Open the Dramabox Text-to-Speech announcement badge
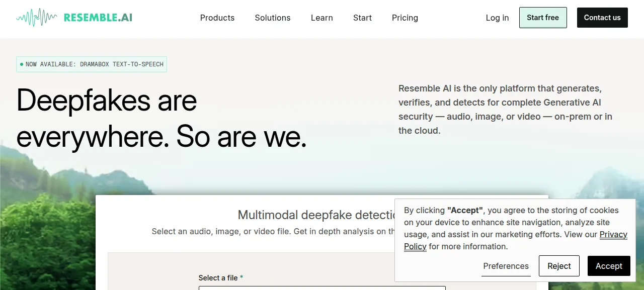 coord(92,64)
